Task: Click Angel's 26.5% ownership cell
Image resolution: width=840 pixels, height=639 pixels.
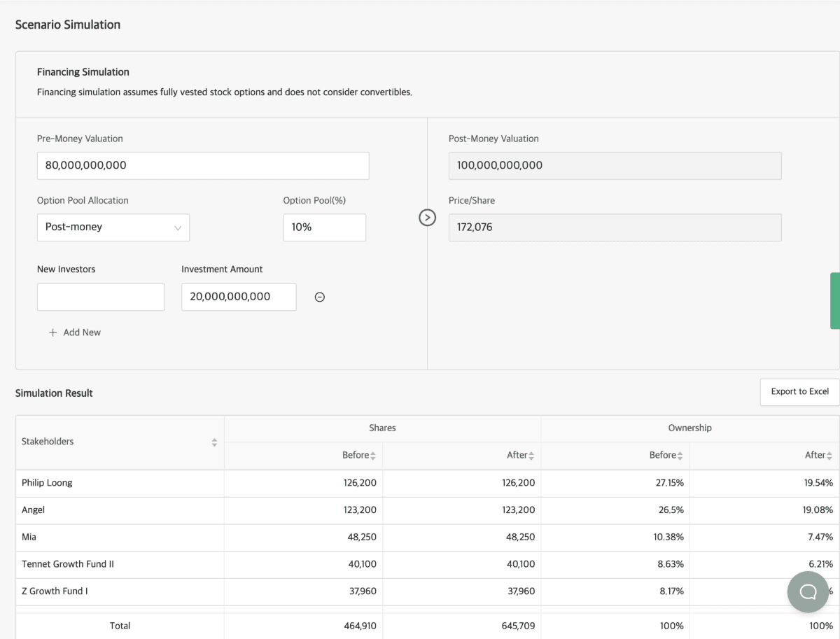Action: 672,511
